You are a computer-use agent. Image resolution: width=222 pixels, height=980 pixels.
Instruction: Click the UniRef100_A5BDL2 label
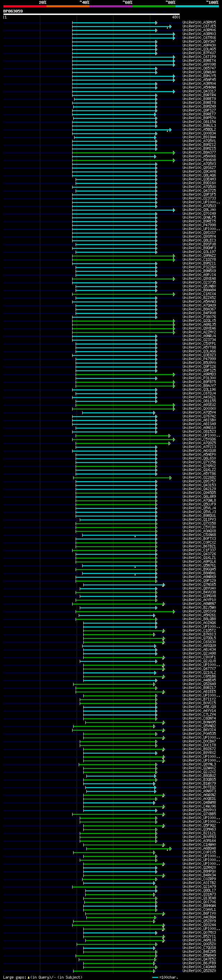click(x=199, y=129)
